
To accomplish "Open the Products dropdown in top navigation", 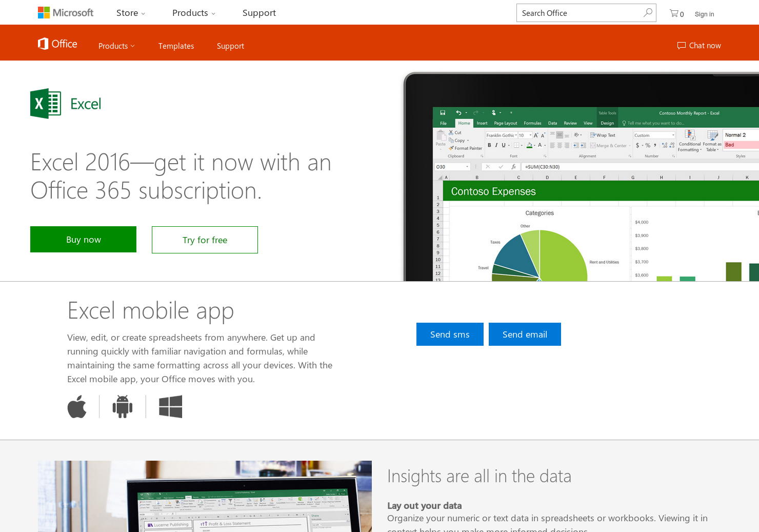I will (193, 13).
